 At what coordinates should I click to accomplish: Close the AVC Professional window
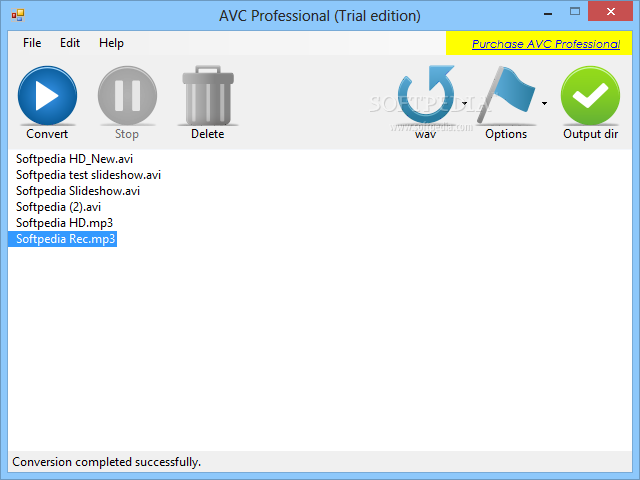pos(611,11)
